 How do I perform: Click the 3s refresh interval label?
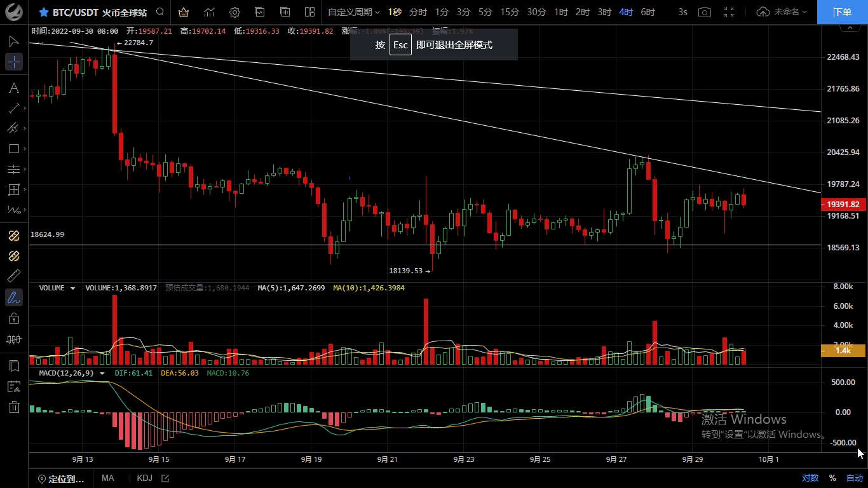point(682,12)
